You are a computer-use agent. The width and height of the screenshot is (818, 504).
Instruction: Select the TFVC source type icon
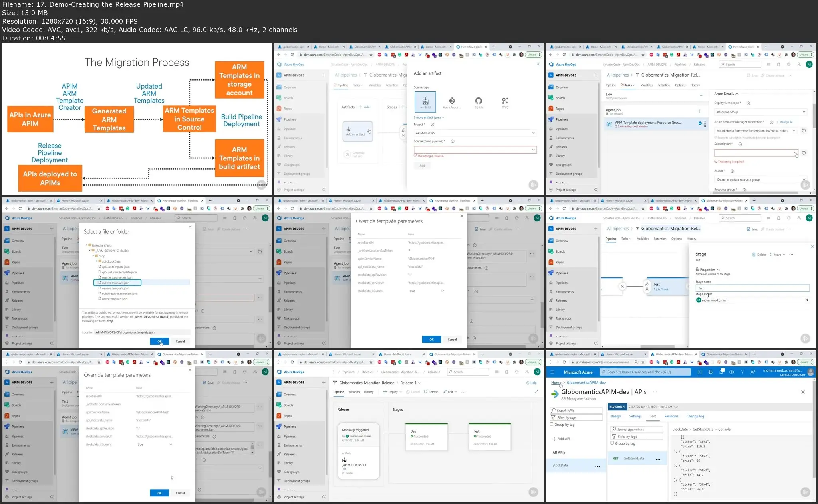tap(504, 102)
